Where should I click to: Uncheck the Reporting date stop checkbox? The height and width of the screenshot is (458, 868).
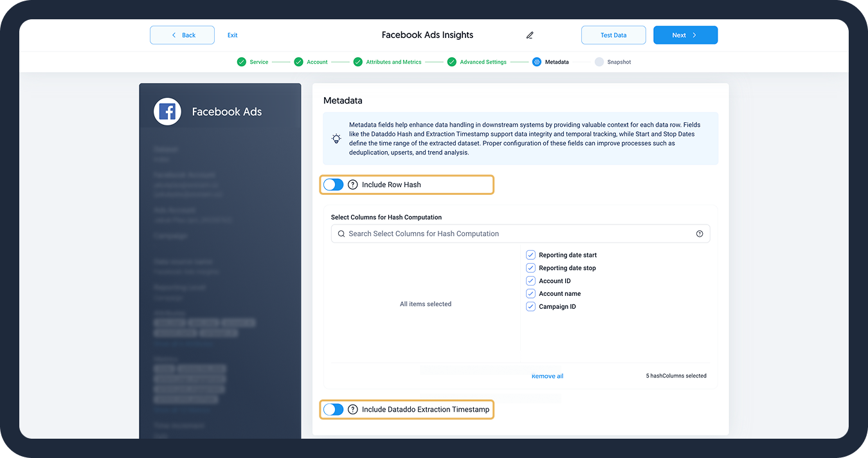(530, 268)
